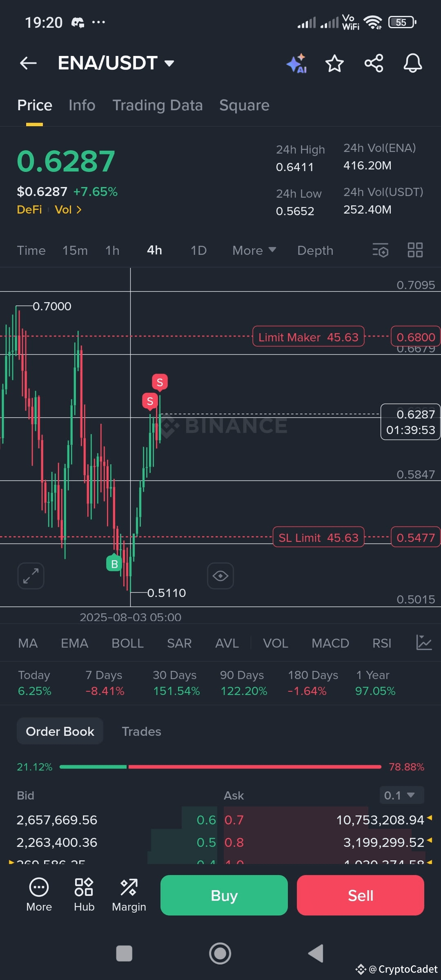The image size is (441, 980).
Task: Toggle the VOL sub-indicator
Action: click(276, 643)
